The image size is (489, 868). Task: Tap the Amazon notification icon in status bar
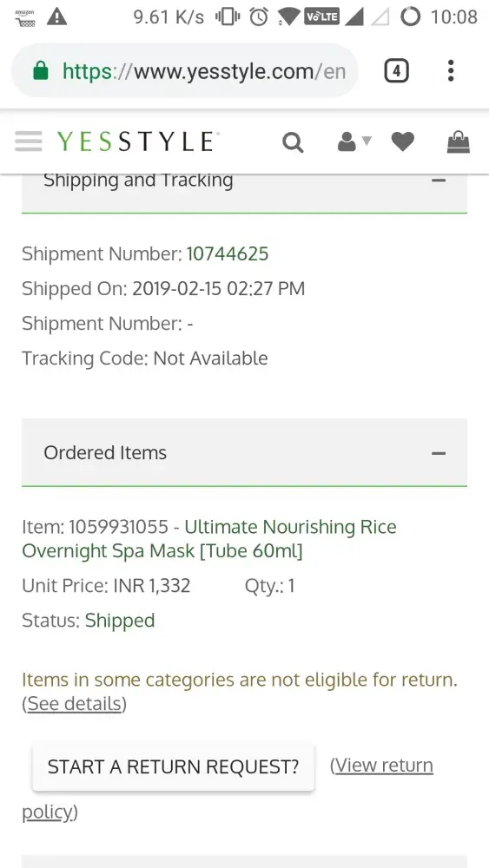click(x=25, y=17)
